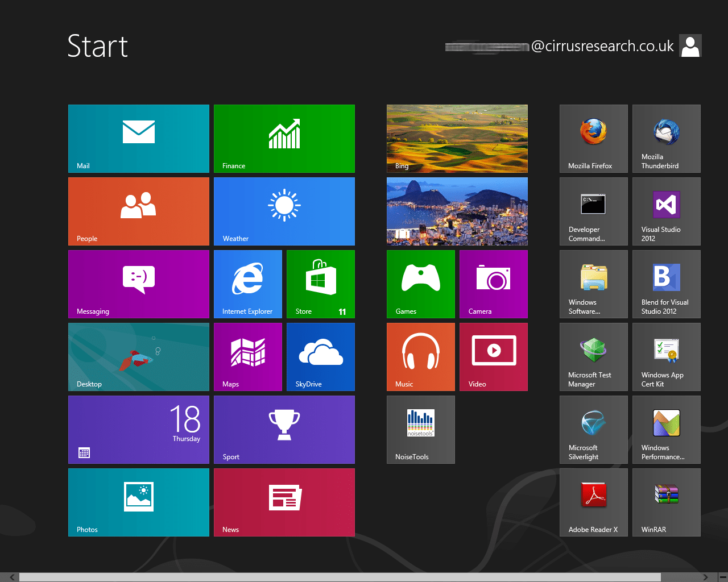Image resolution: width=728 pixels, height=582 pixels.
Task: Launch Visual Studio 2012
Action: pyautogui.click(x=667, y=211)
